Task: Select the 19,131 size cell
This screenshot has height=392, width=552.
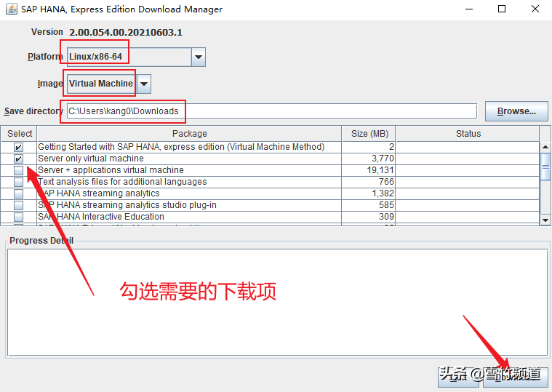Action: (x=368, y=170)
